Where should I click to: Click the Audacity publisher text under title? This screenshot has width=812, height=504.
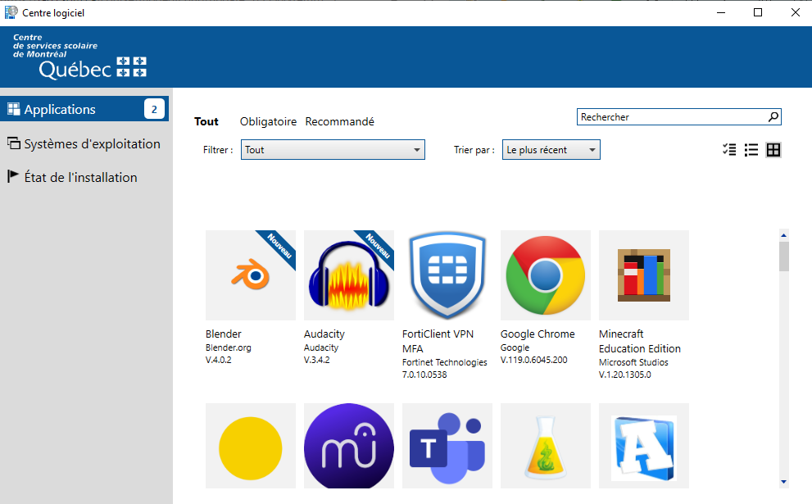click(321, 347)
